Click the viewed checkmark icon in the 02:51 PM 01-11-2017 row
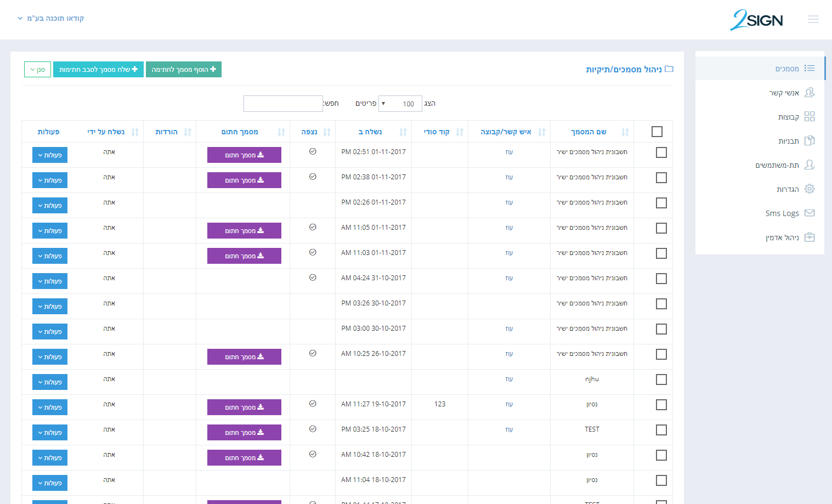Image resolution: width=832 pixels, height=504 pixels. (313, 151)
